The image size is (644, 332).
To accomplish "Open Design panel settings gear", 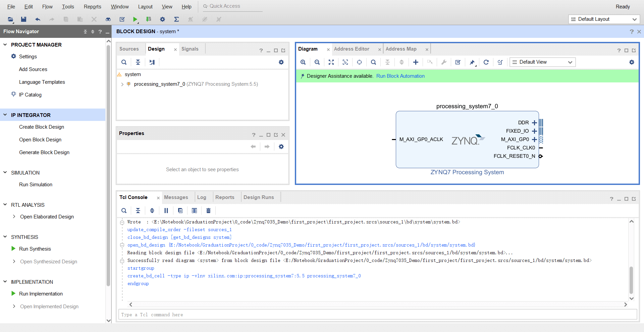I will (281, 62).
